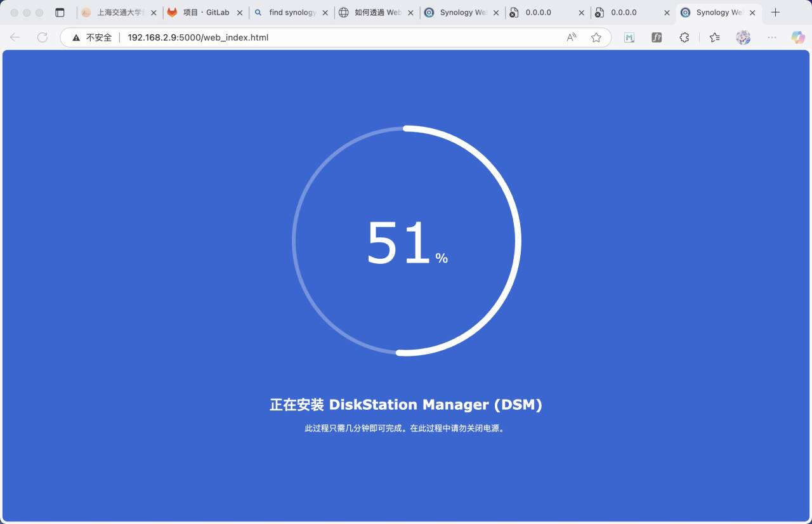Go back using the browser back arrow

[x=15, y=37]
